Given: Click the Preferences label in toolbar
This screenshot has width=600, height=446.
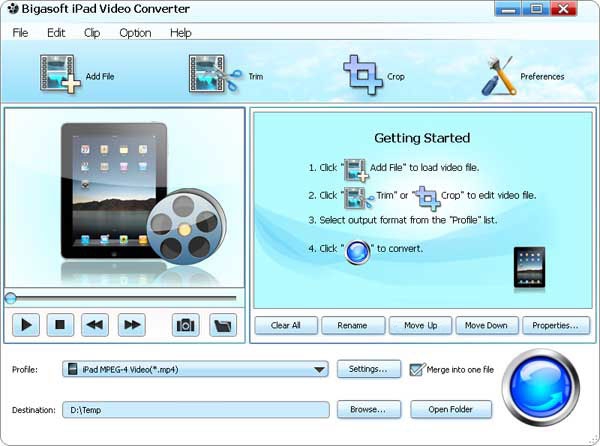Looking at the screenshot, I should (542, 77).
